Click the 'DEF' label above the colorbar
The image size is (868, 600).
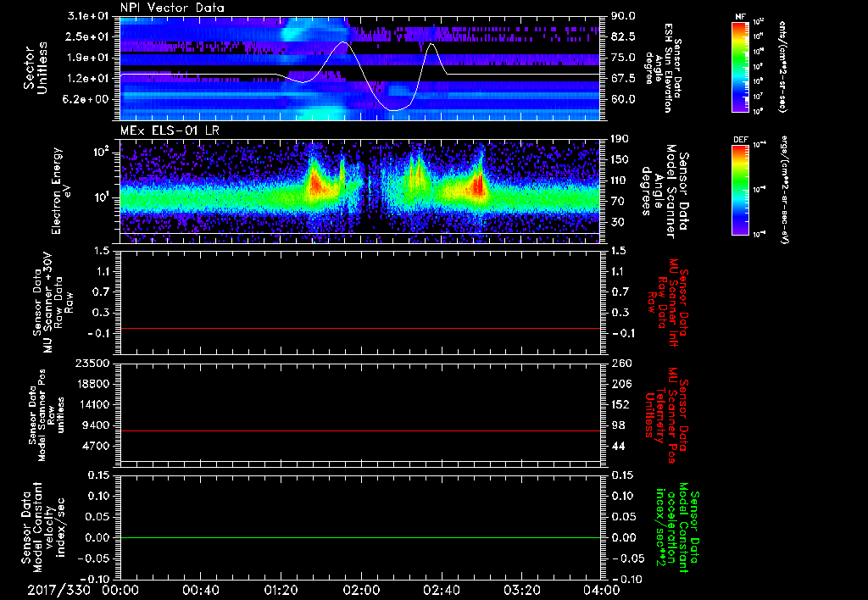(x=741, y=140)
